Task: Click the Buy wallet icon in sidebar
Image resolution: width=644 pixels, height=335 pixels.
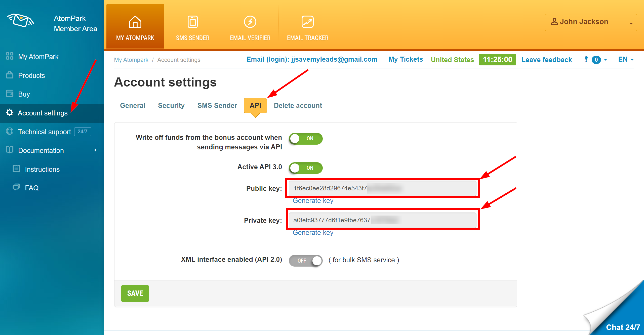Action: point(10,93)
